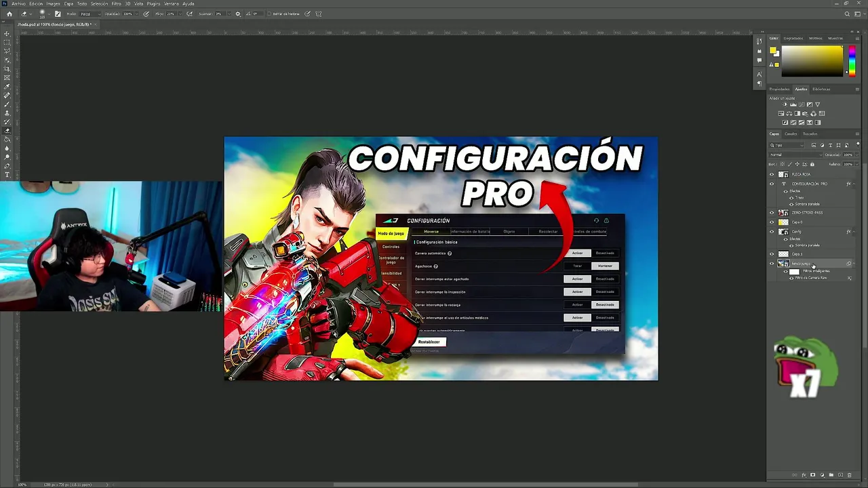Select the Move tool in the toolbar

tap(7, 33)
